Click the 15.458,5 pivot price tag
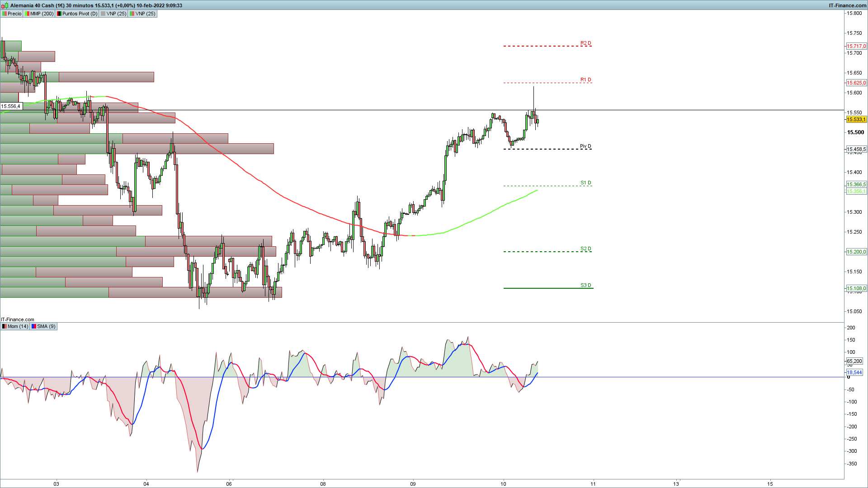Image resolution: width=868 pixels, height=488 pixels. pyautogui.click(x=856, y=149)
